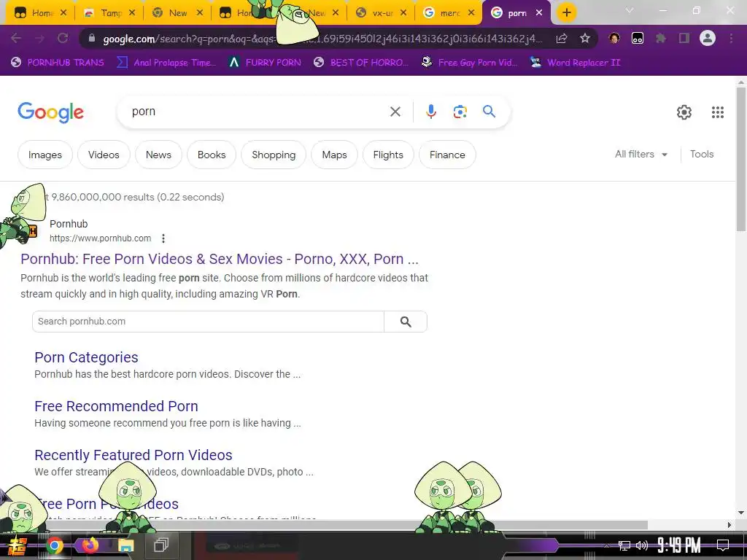The image size is (747, 560).
Task: Filter results by News
Action: point(158,155)
